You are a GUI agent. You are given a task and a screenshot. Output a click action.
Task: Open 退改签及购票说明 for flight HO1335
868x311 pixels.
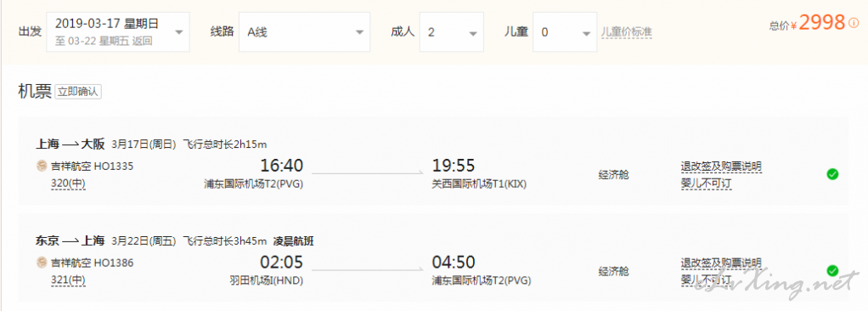721,166
